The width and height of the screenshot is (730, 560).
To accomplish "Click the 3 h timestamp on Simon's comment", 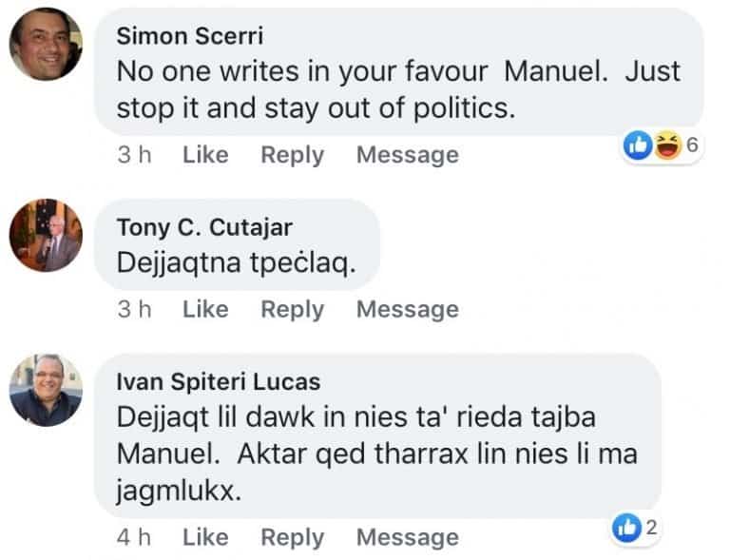I will [134, 155].
